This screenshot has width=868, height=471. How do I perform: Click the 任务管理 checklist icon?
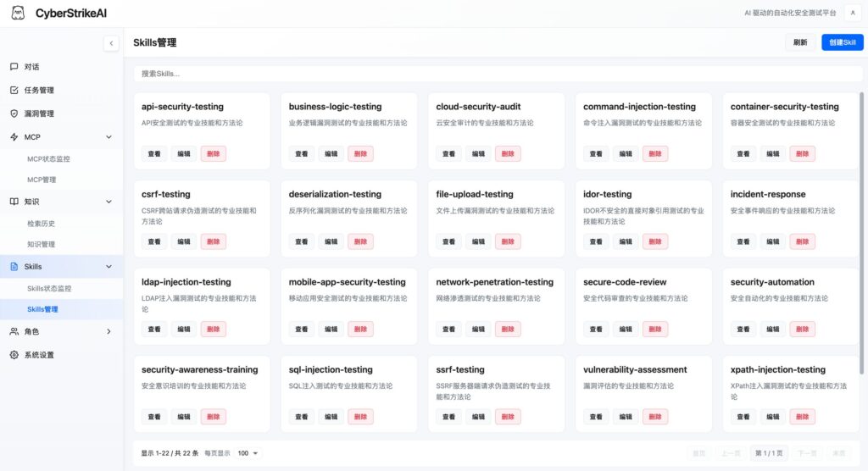14,90
